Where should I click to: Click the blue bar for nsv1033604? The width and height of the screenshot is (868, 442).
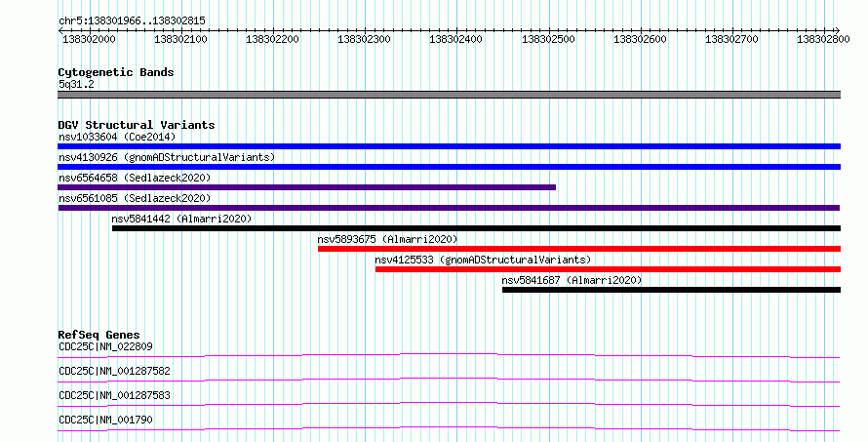click(x=449, y=146)
